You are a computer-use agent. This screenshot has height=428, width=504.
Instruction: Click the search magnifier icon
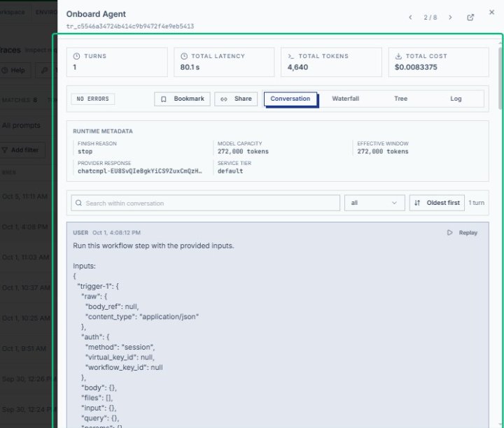78,203
